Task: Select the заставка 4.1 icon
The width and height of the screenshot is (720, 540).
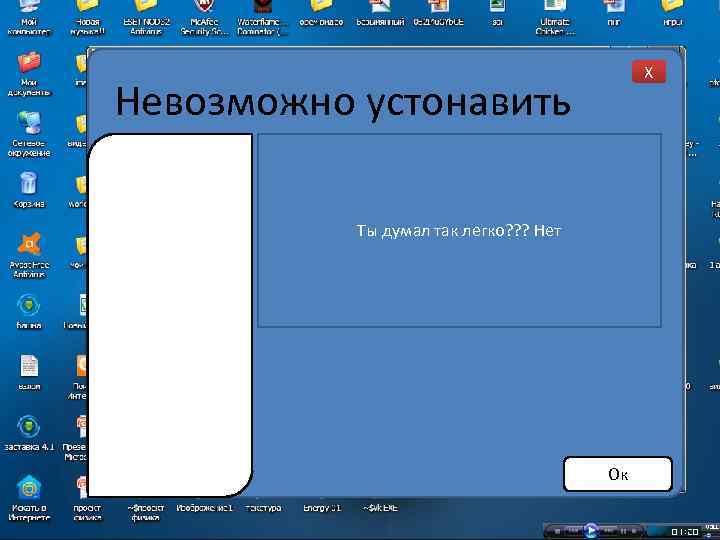Action: 29,433
